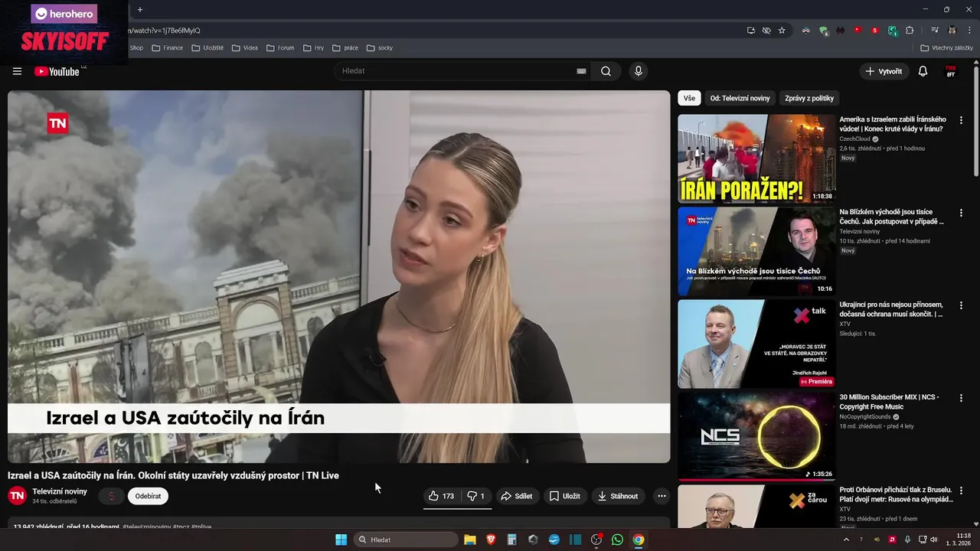Open options for Ukrajinci pro nás video
The height and width of the screenshot is (551, 980).
tap(961, 305)
